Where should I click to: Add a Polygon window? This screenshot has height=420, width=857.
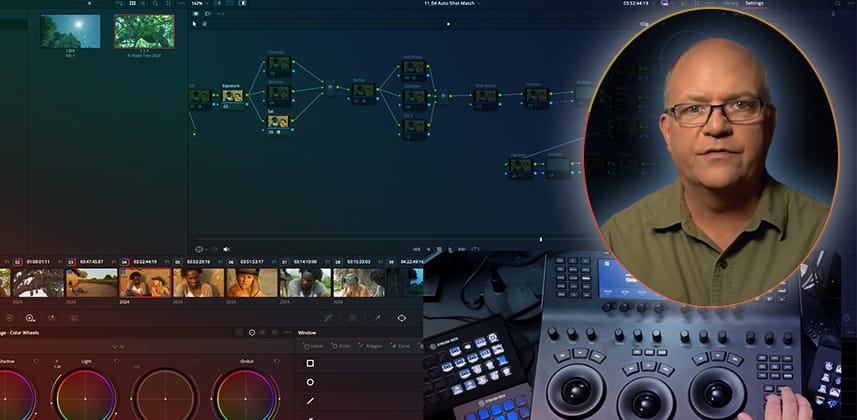pyautogui.click(x=370, y=346)
